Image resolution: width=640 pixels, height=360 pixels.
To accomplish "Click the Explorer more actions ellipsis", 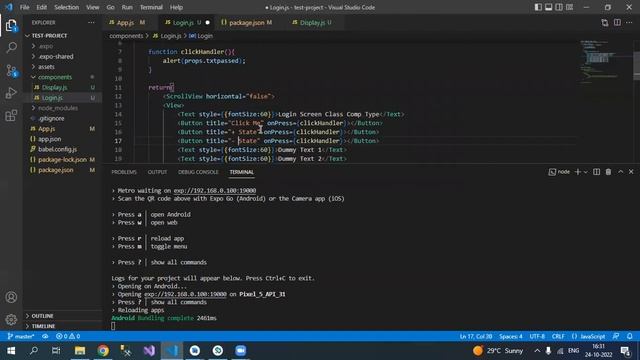I will 91,22.
